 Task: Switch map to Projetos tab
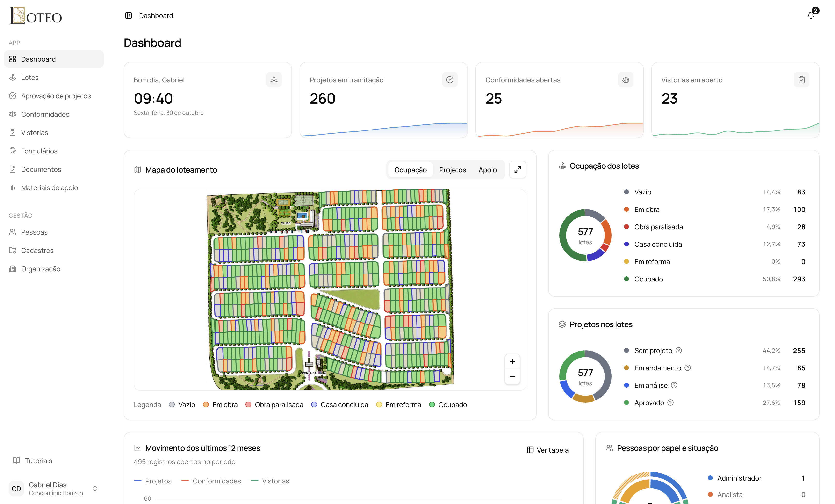coord(452,170)
